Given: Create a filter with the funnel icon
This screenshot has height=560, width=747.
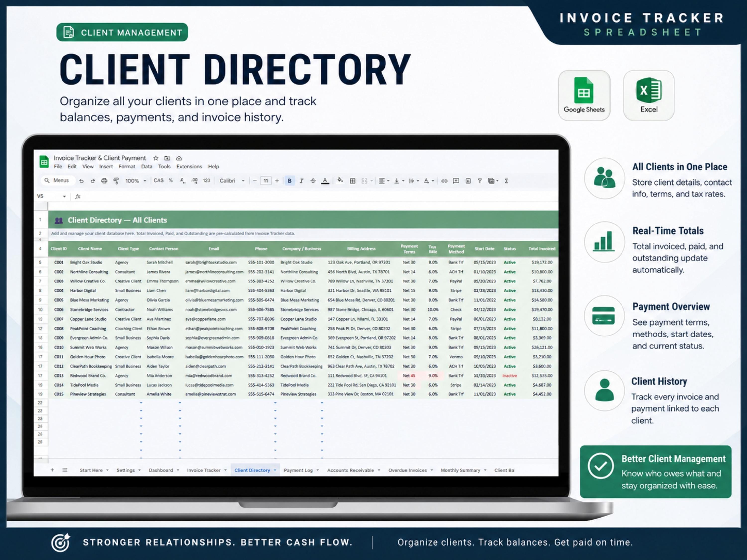Looking at the screenshot, I should (480, 181).
